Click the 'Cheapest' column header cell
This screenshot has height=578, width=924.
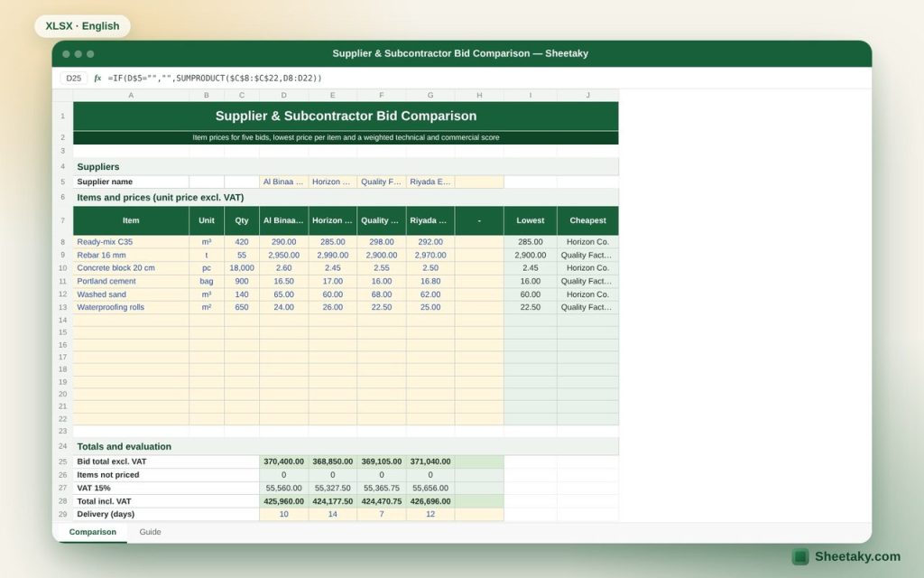pyautogui.click(x=587, y=220)
